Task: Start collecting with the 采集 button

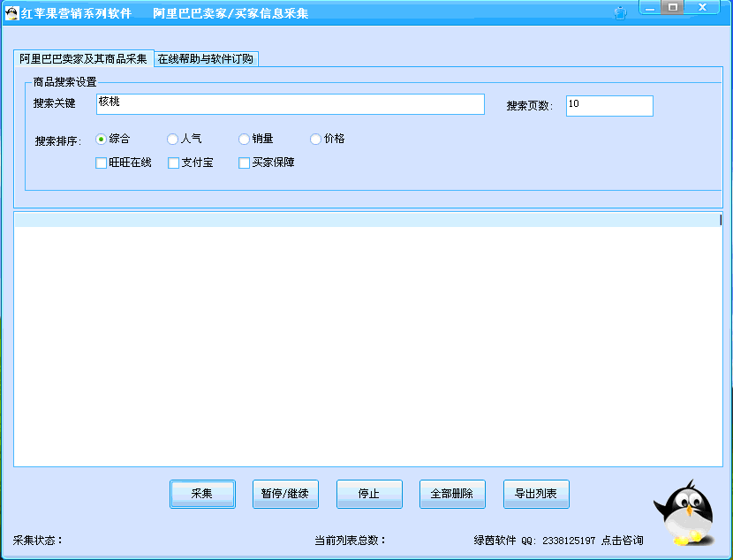Action: point(202,494)
